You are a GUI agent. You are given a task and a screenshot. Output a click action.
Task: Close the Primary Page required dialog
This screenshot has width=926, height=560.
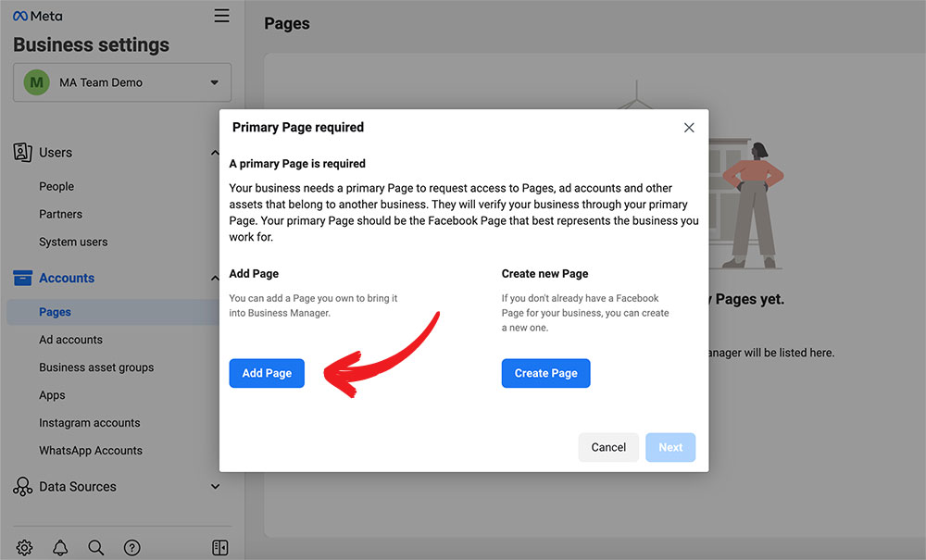(689, 128)
